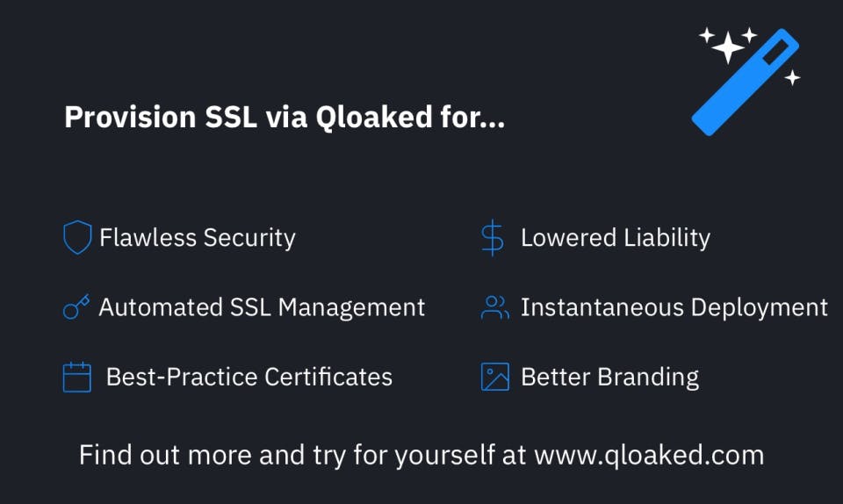
Task: Click the largest white sparkle star
Action: (x=728, y=48)
